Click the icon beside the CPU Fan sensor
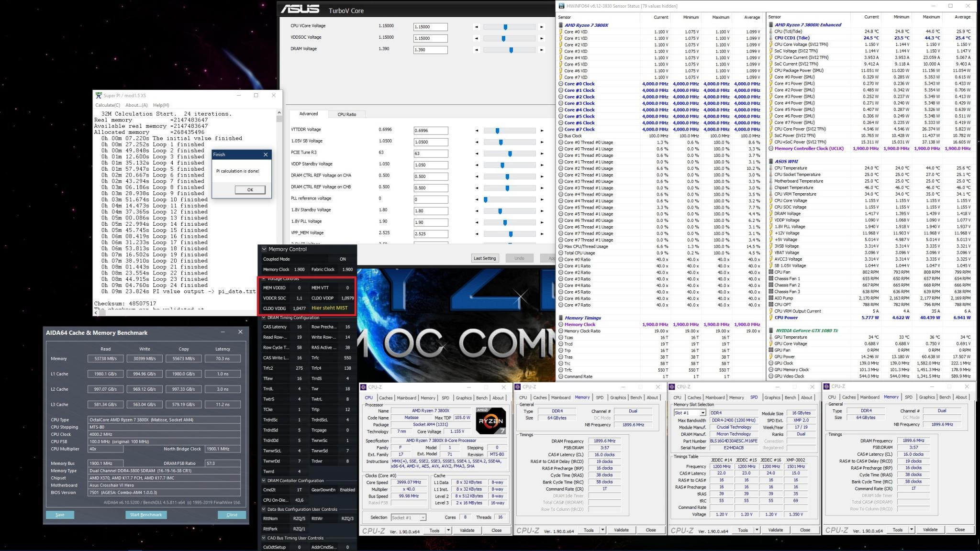The height and width of the screenshot is (551, 980). [x=771, y=272]
